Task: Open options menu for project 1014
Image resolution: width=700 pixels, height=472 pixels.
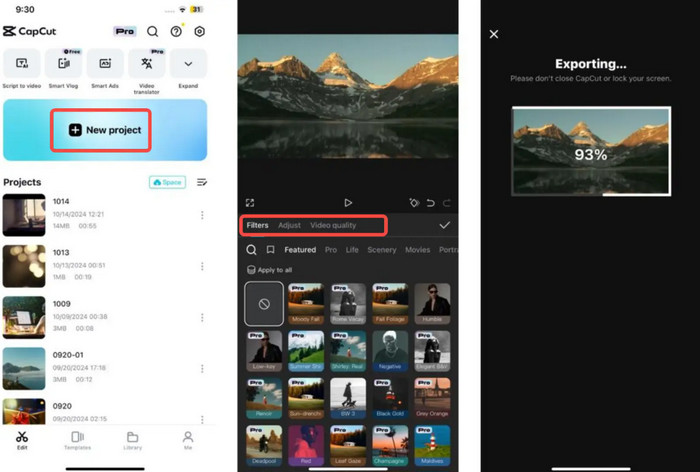Action: pyautogui.click(x=202, y=215)
